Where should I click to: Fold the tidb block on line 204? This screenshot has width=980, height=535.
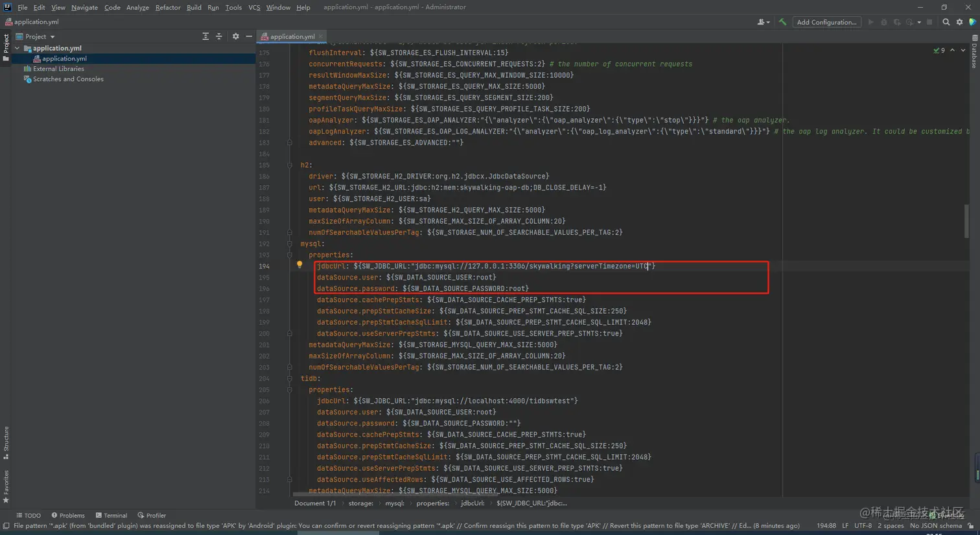click(x=290, y=379)
